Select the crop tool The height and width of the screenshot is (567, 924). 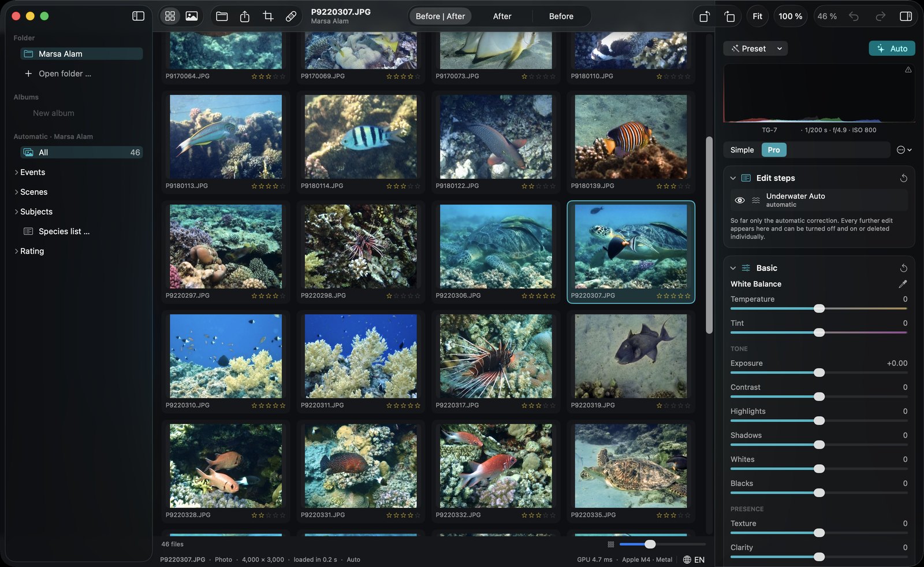click(x=268, y=16)
